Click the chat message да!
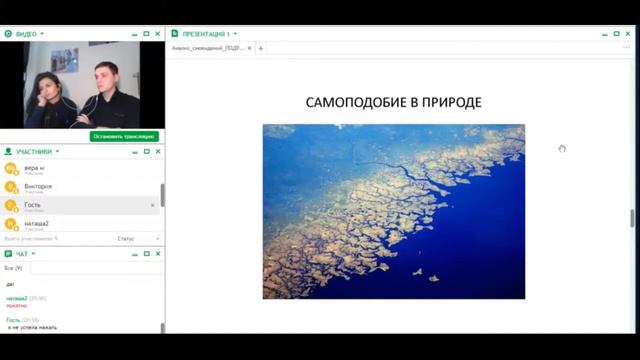The image size is (640, 360). tap(10, 284)
